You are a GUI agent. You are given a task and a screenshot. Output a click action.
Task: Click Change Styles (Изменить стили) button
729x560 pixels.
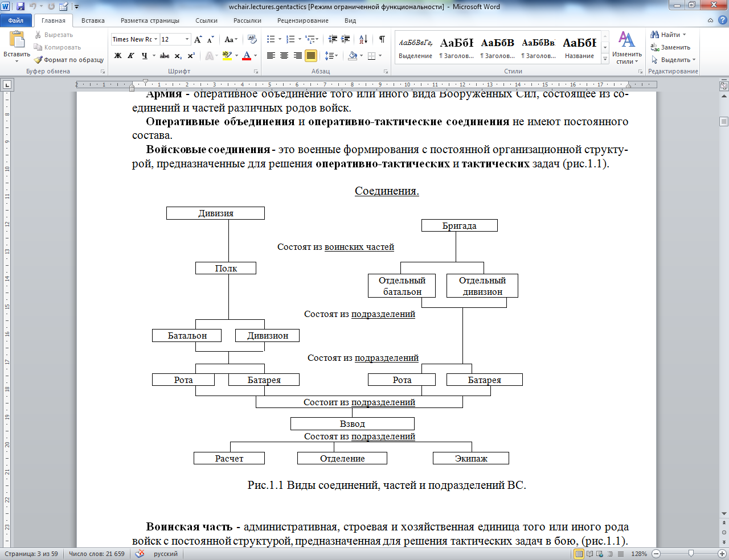click(626, 48)
